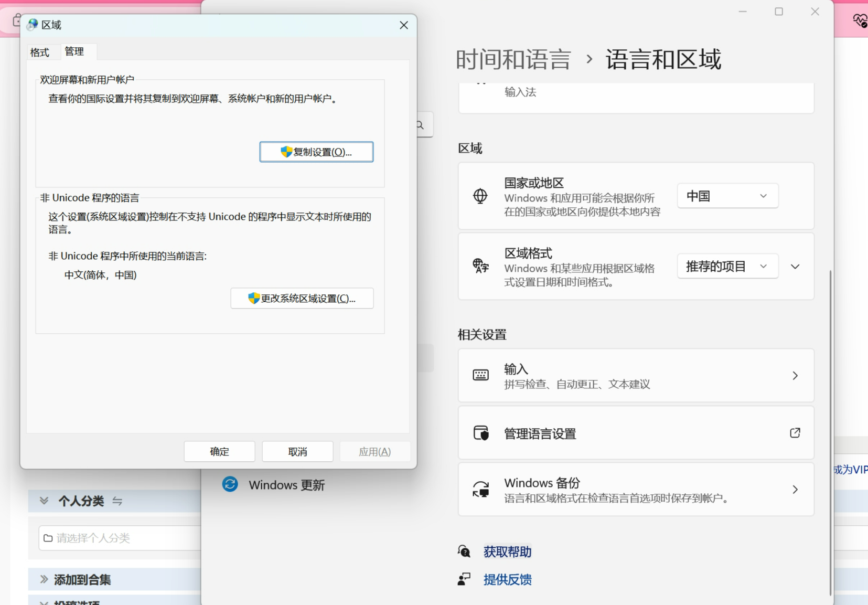Click the 应用(A) button
The height and width of the screenshot is (605, 868).
(375, 451)
